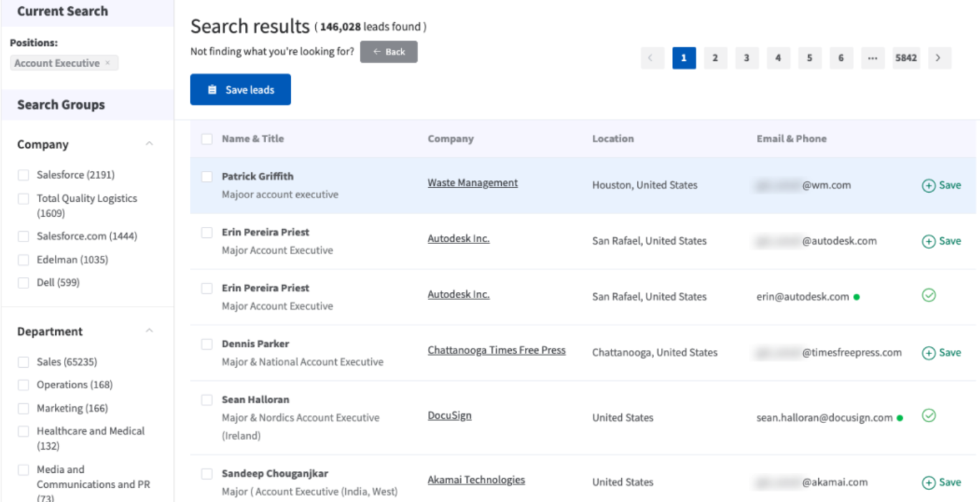Screen dimensions: 980x502
Task: Go to previous results page arrow
Action: pyautogui.click(x=652, y=58)
